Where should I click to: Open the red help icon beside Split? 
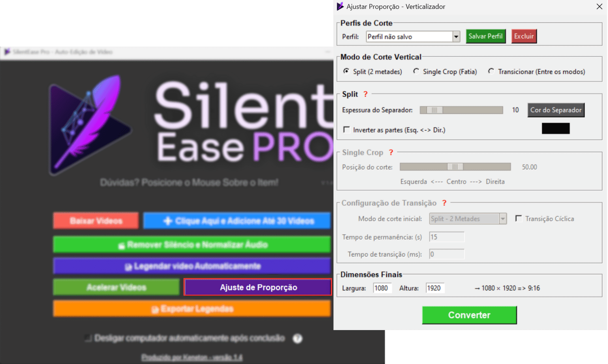click(x=365, y=94)
